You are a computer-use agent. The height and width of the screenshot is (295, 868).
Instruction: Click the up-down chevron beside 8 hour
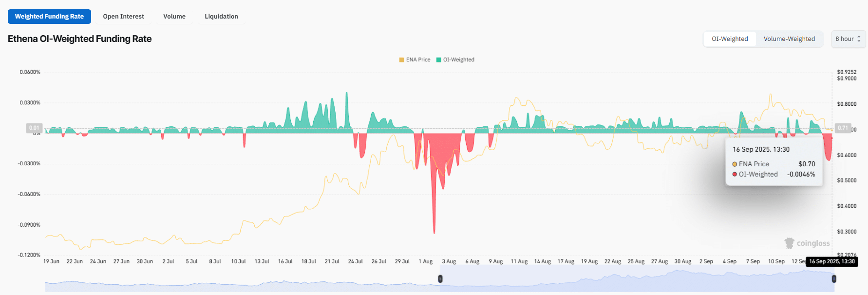point(859,39)
